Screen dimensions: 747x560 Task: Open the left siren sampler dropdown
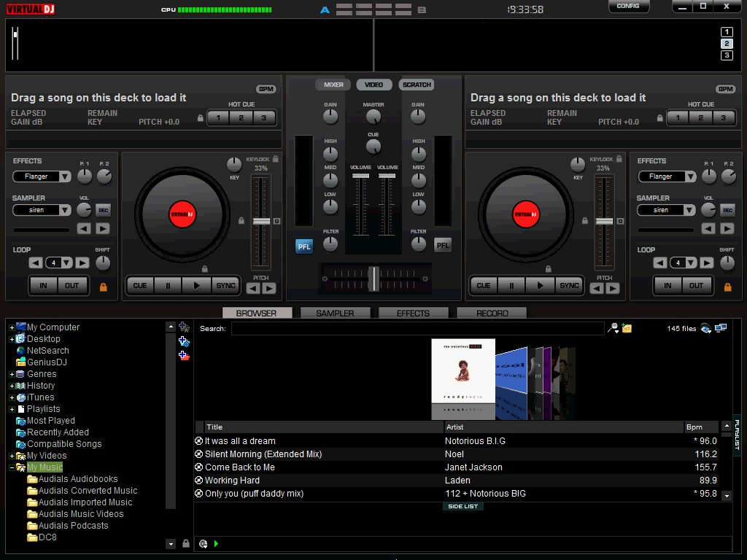click(65, 210)
